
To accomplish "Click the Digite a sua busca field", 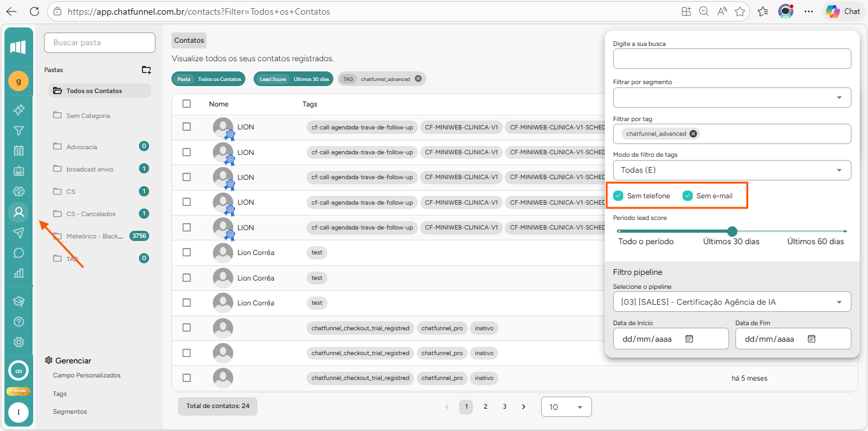I will [732, 59].
